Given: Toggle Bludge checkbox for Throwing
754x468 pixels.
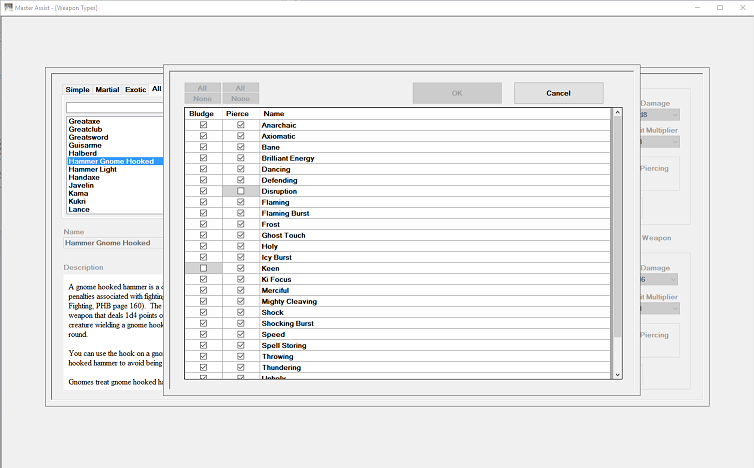Looking at the screenshot, I should pos(203,356).
